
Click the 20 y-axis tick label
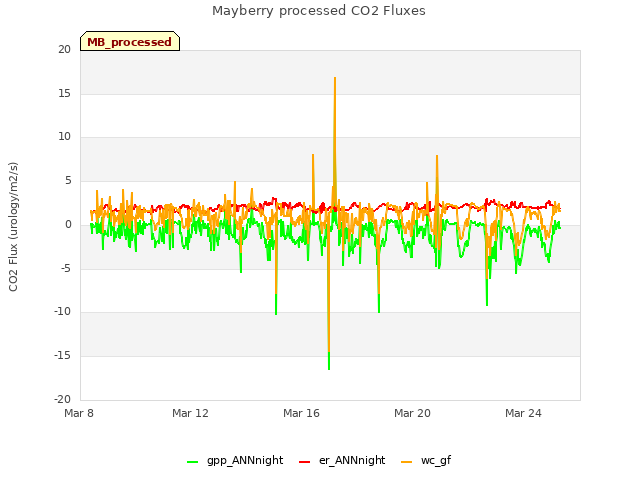pyautogui.click(x=64, y=49)
